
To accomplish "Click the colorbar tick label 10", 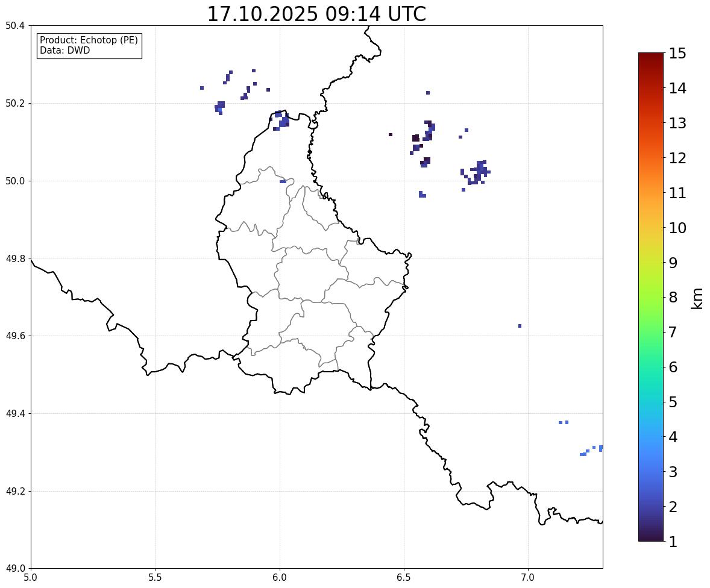I will 677,228.
